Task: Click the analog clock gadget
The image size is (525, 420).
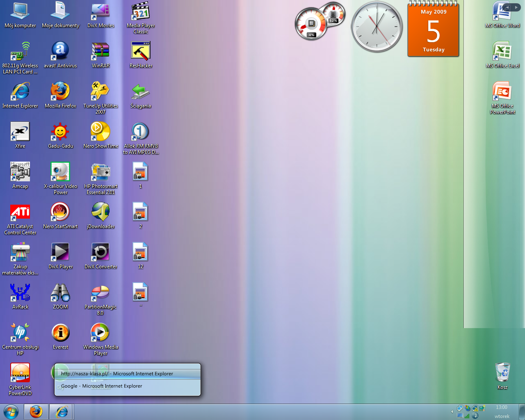Action: pos(377,27)
